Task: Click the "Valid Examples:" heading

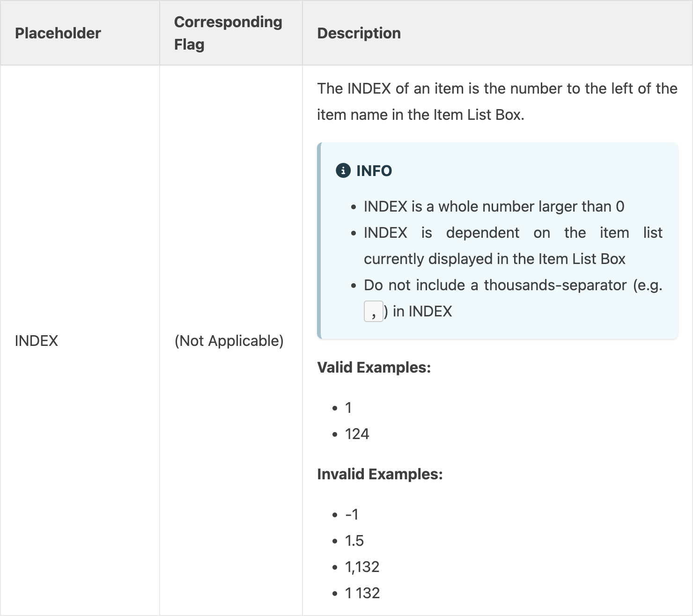Action: pos(374,367)
